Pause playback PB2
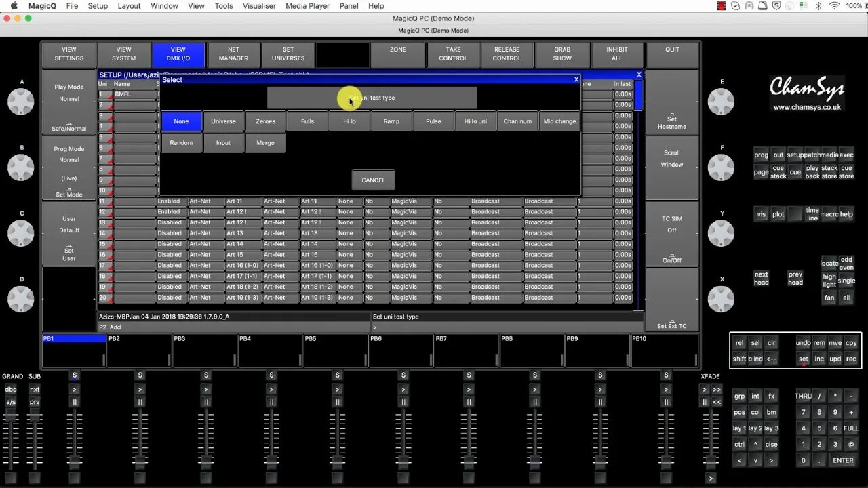Image resolution: width=868 pixels, height=488 pixels. pos(140,402)
